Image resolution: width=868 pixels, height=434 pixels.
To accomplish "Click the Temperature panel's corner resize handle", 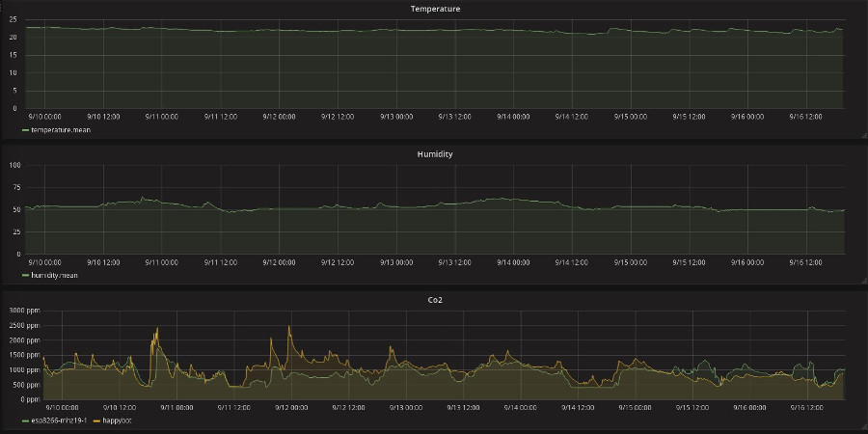I will click(864, 135).
